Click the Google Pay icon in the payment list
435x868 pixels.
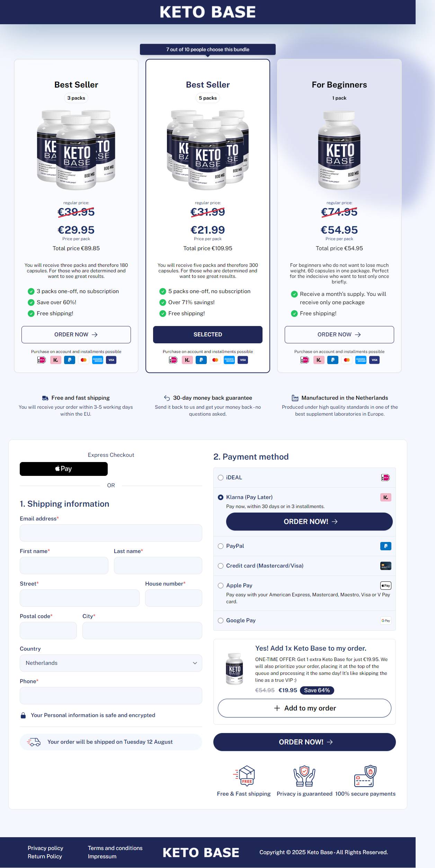click(x=385, y=621)
